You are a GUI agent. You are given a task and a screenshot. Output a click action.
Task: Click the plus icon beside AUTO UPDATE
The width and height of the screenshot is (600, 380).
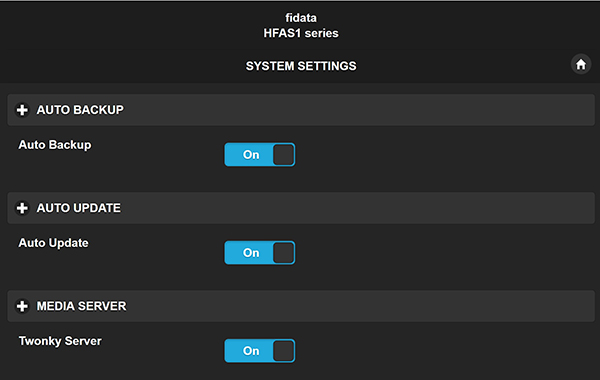click(22, 208)
